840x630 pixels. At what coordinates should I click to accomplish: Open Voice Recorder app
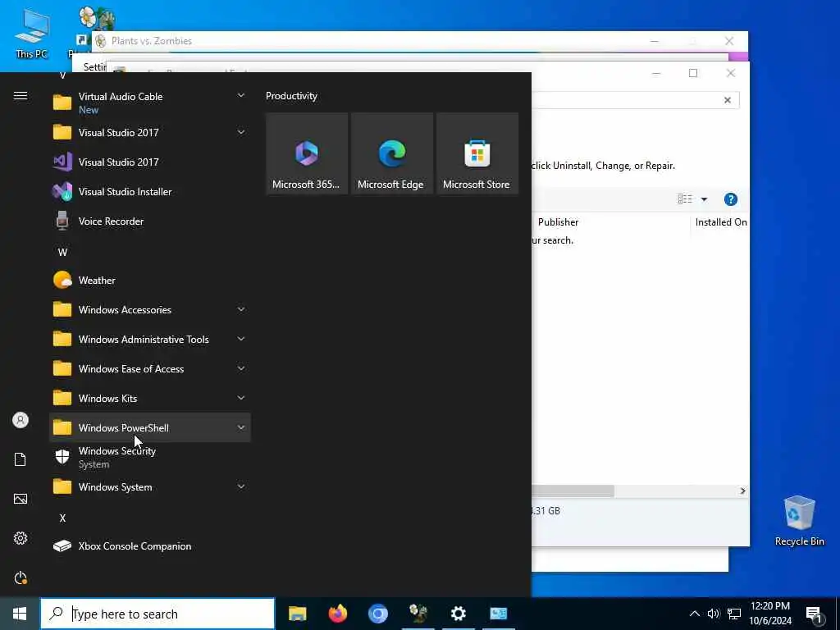coord(150,221)
